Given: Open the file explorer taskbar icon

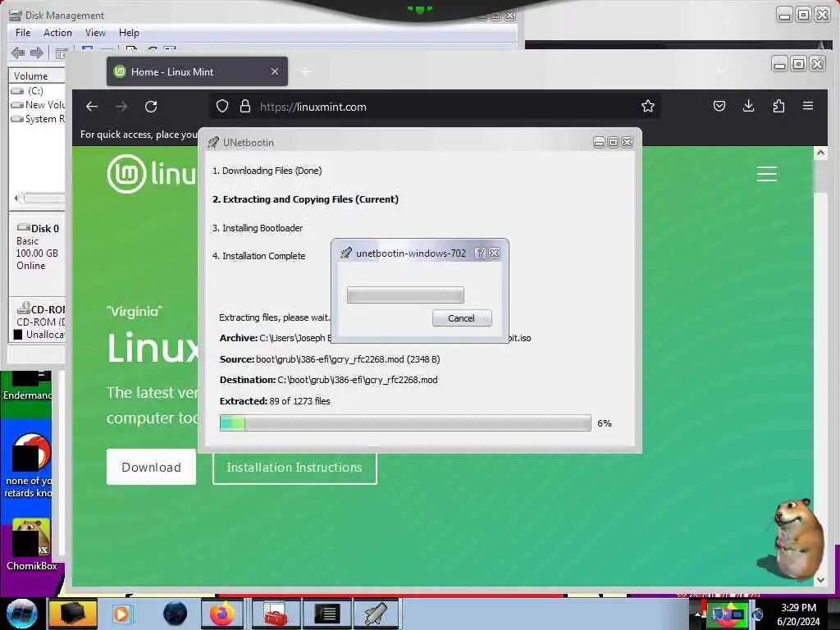Looking at the screenshot, I should (73, 614).
